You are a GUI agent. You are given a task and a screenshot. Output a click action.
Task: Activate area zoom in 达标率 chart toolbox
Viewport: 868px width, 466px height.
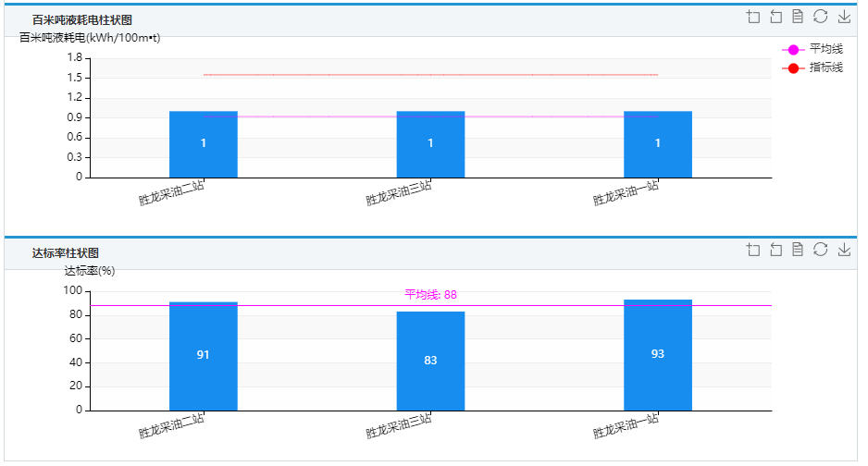pyautogui.click(x=753, y=250)
